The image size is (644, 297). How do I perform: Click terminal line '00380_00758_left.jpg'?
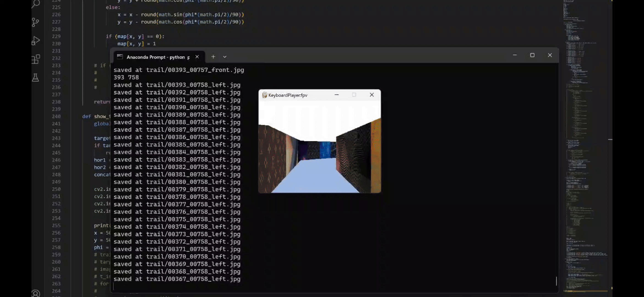pos(177,182)
